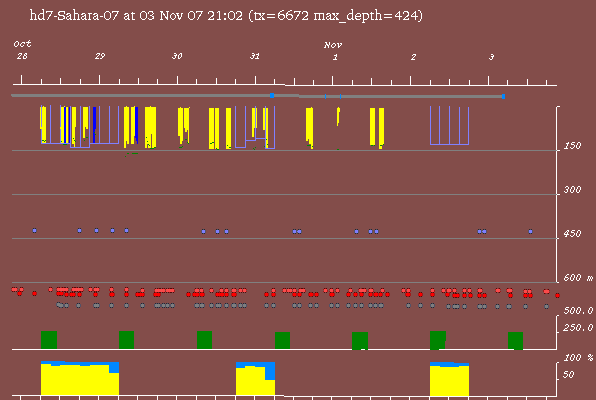Click the green bar below Oct 28
This screenshot has height=400, width=596.
[49, 340]
